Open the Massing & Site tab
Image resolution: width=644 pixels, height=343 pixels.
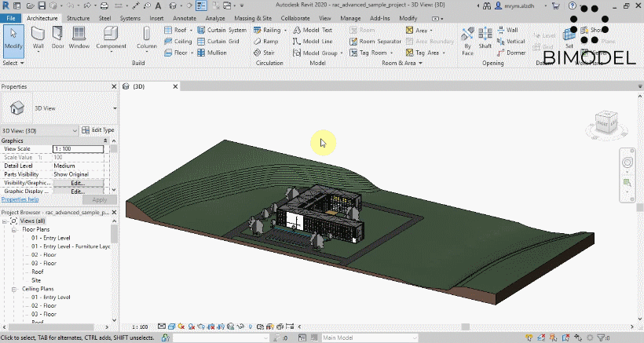tap(254, 17)
